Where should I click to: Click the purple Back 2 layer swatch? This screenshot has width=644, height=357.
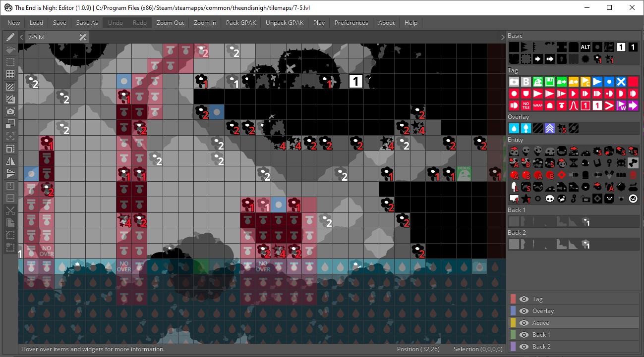pyautogui.click(x=513, y=347)
